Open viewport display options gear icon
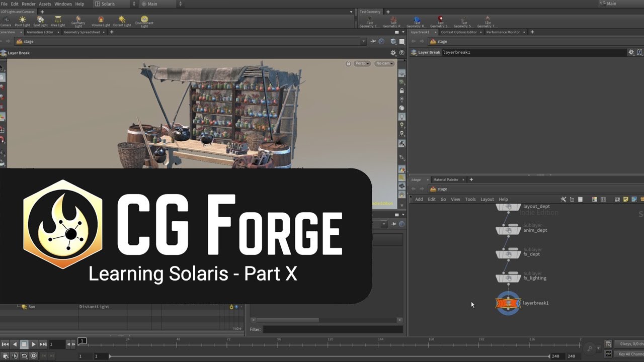644x362 pixels. pos(393,53)
